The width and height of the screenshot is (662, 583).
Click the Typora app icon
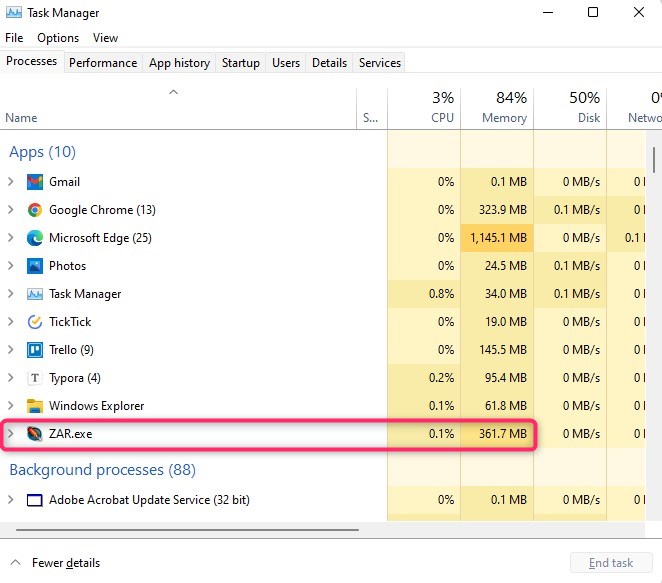point(35,378)
